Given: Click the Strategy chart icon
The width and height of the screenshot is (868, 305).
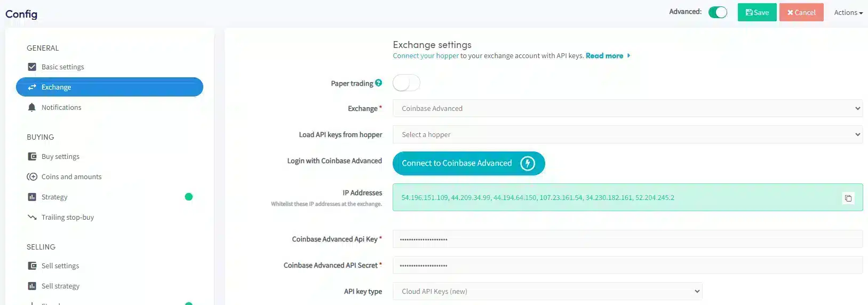Looking at the screenshot, I should click(x=32, y=197).
